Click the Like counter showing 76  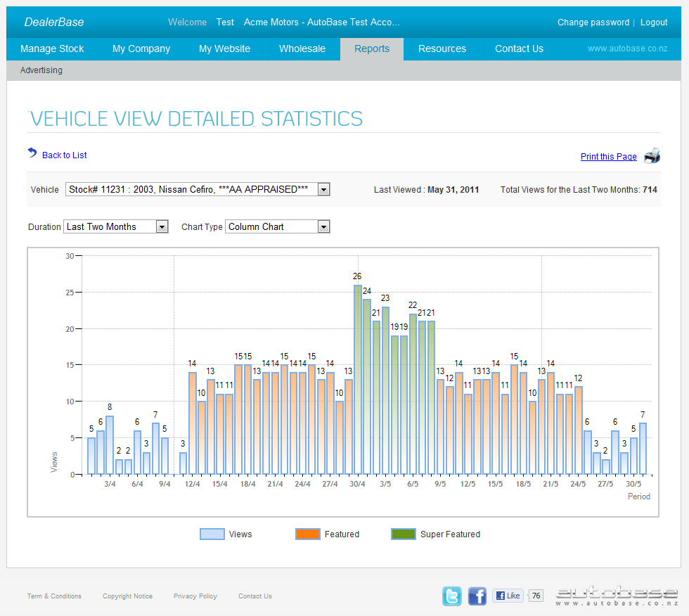coord(535,595)
